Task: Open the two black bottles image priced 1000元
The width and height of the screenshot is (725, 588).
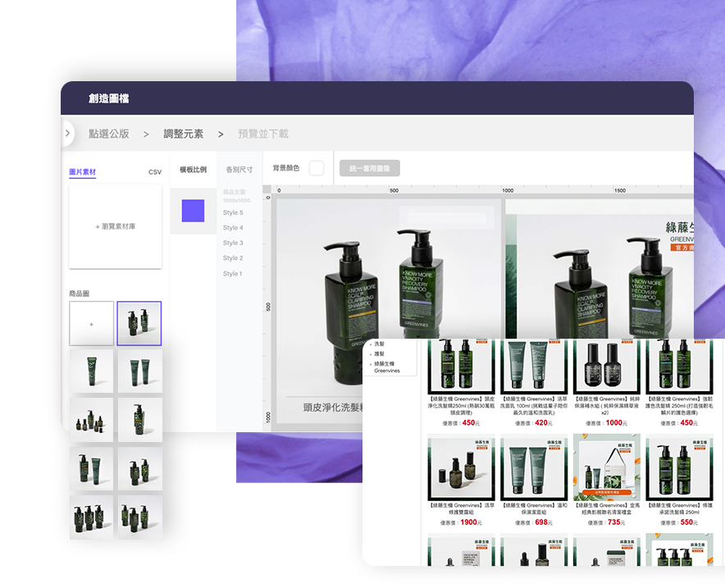Action: (607, 367)
